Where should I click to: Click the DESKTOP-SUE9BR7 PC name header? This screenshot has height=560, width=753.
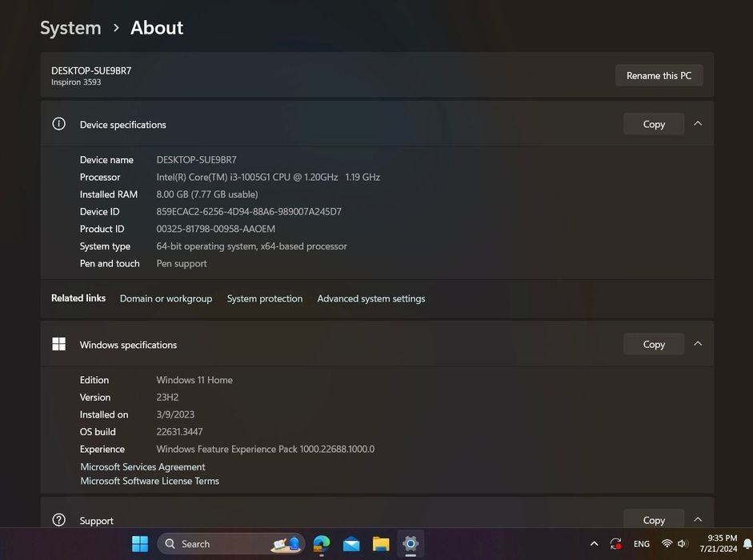tap(91, 70)
